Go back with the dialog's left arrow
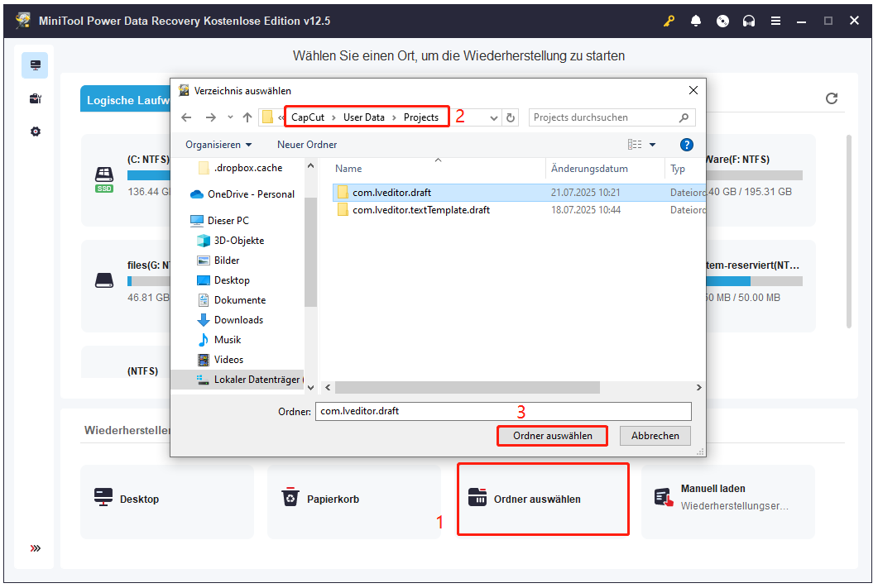Viewport: 878px width, 588px height. 186,117
